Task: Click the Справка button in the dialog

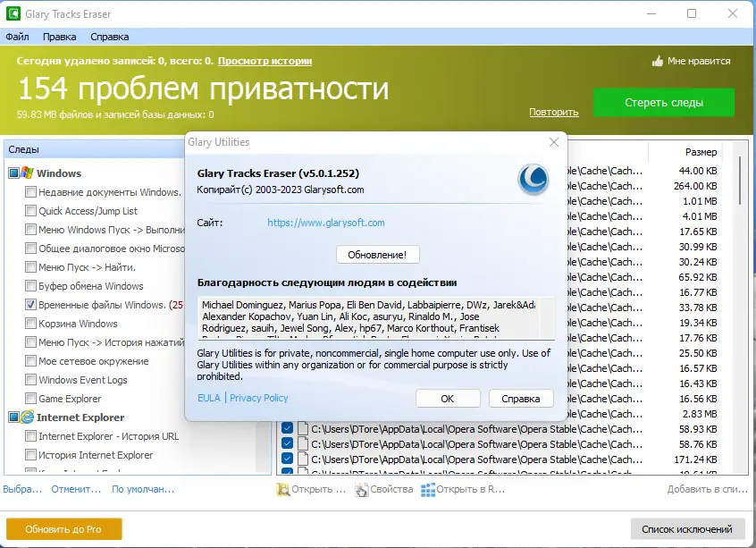Action: click(521, 399)
